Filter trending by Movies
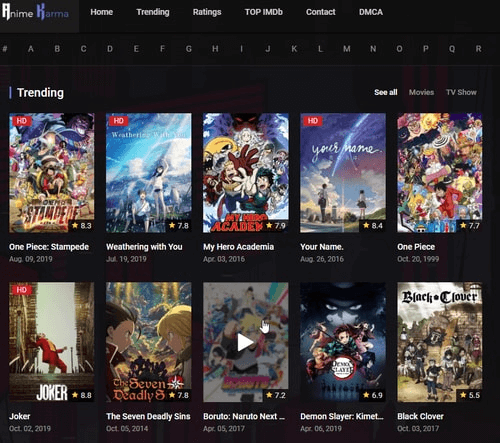The width and height of the screenshot is (500, 443). [x=421, y=92]
